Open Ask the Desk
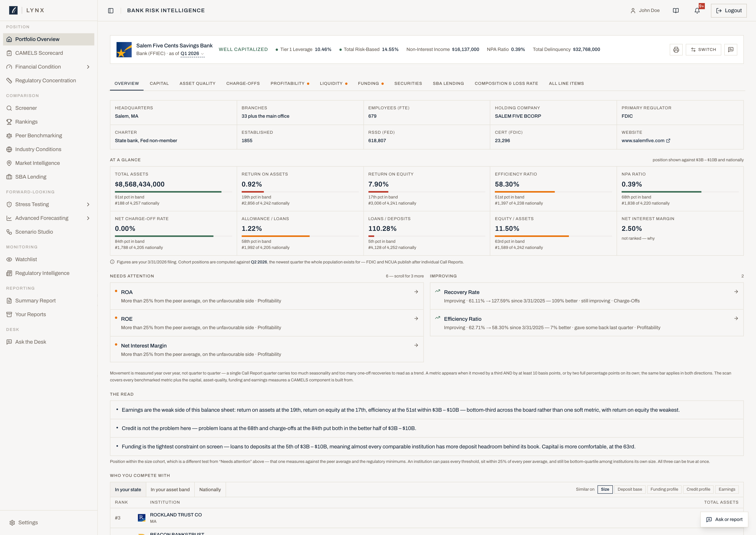Screen dimensions: 756x535 [x=49, y=342]
